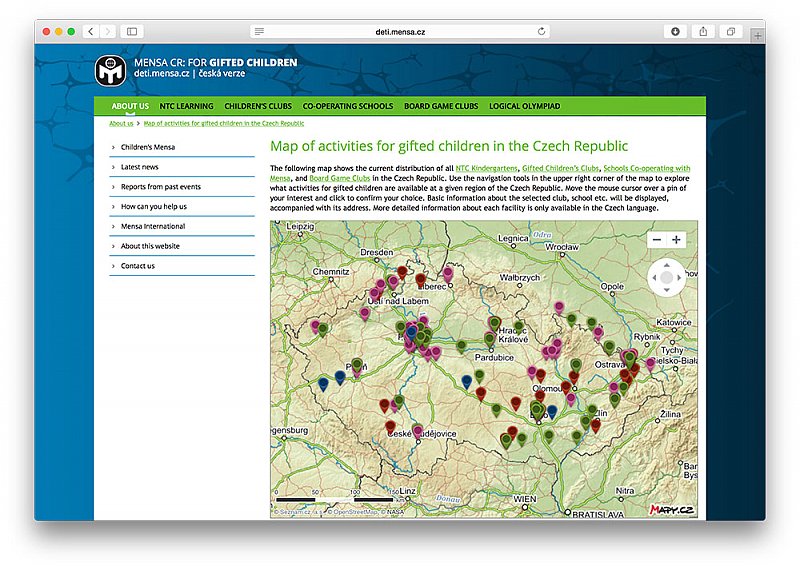The width and height of the screenshot is (800, 570).
Task: Expand Children's Mensa sidebar item
Action: point(148,147)
